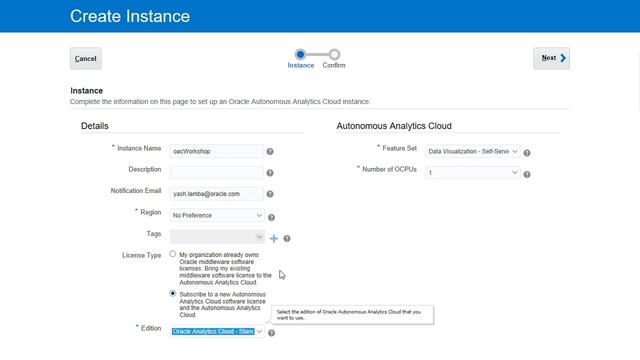Image resolution: width=640 pixels, height=360 pixels.
Task: Click the Autonomous Analytics Cloud section heading
Action: pos(394,126)
